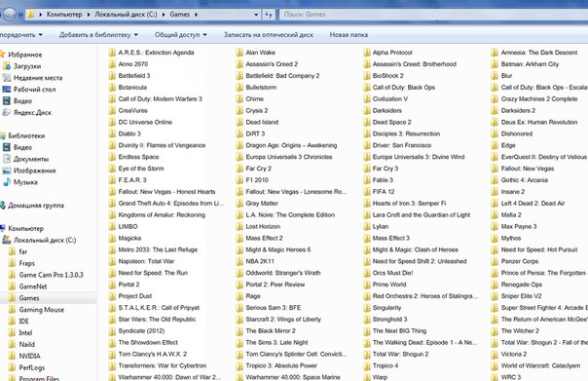Open the Музыка library
The height and width of the screenshot is (381, 588).
25,182
